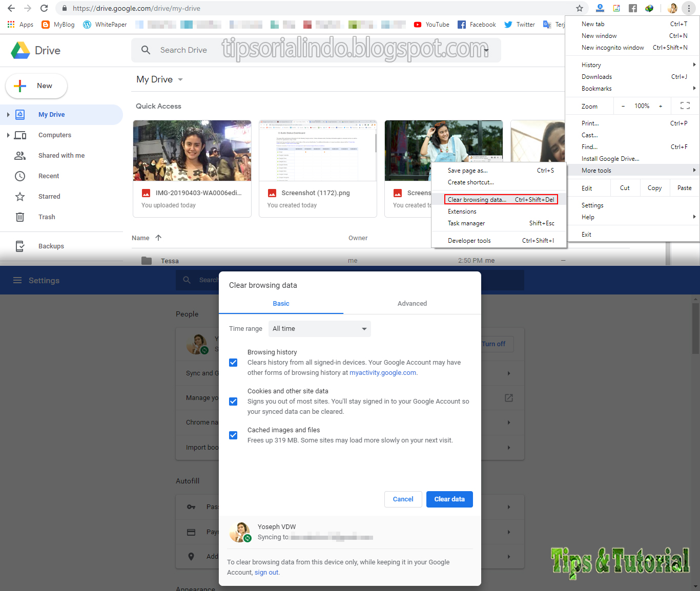The image size is (700, 591).
Task: Click the Facebook extension icon in toolbar
Action: click(x=633, y=8)
